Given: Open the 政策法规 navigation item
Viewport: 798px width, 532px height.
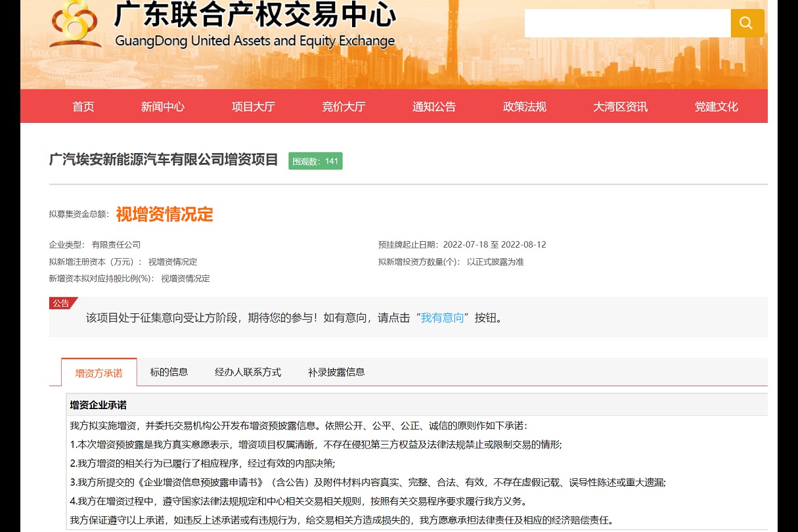Looking at the screenshot, I should (524, 106).
